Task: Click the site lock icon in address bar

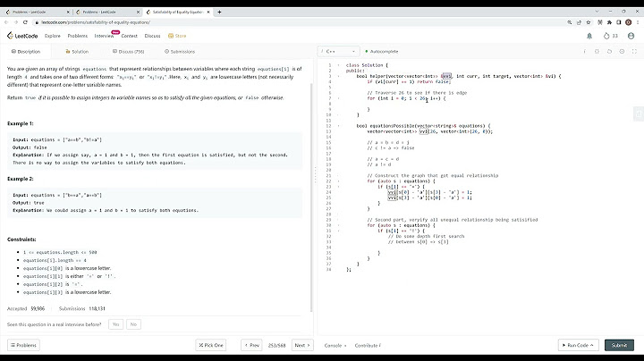Action: (37, 22)
